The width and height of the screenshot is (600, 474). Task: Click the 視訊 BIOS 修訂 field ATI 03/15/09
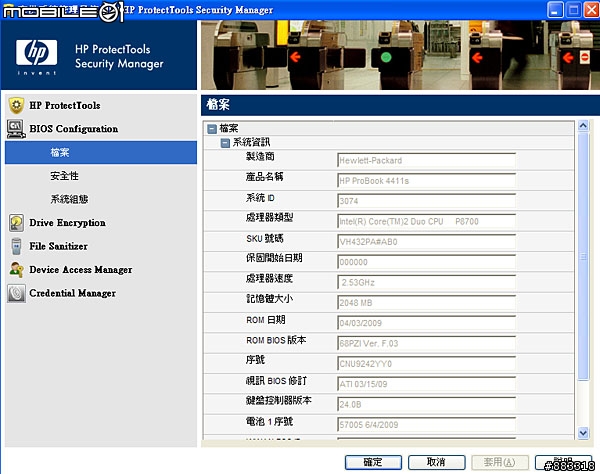(426, 384)
